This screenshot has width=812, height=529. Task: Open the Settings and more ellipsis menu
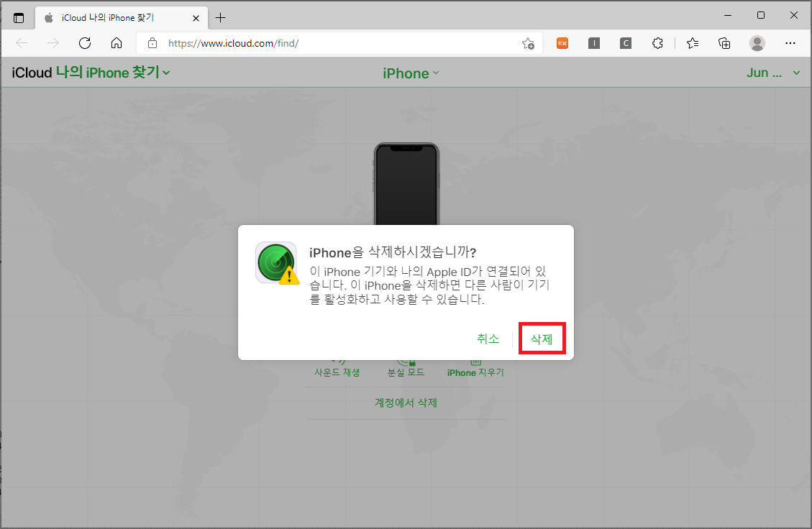pos(790,43)
